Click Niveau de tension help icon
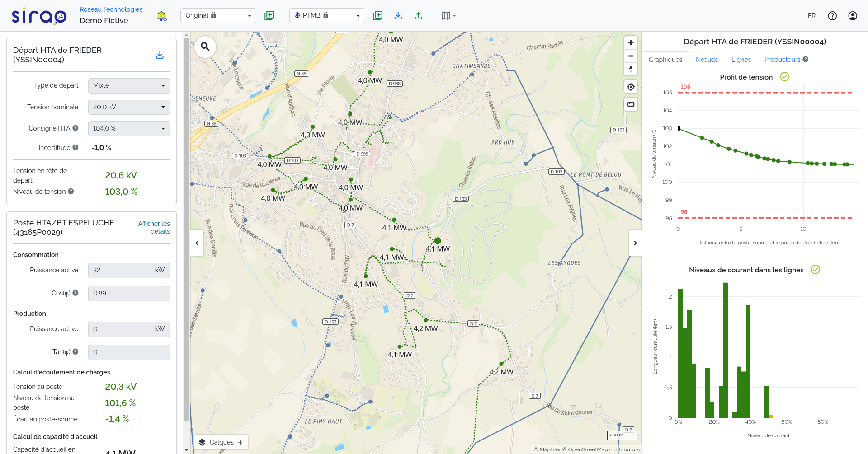Image resolution: width=868 pixels, height=454 pixels. tap(71, 192)
